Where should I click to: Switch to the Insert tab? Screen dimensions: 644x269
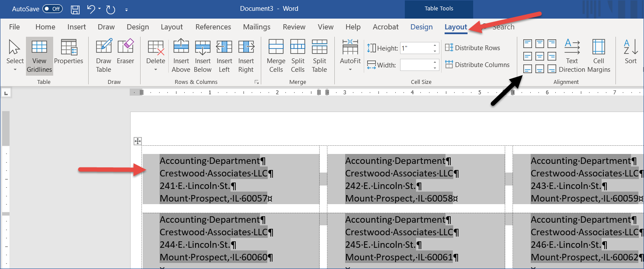point(77,27)
